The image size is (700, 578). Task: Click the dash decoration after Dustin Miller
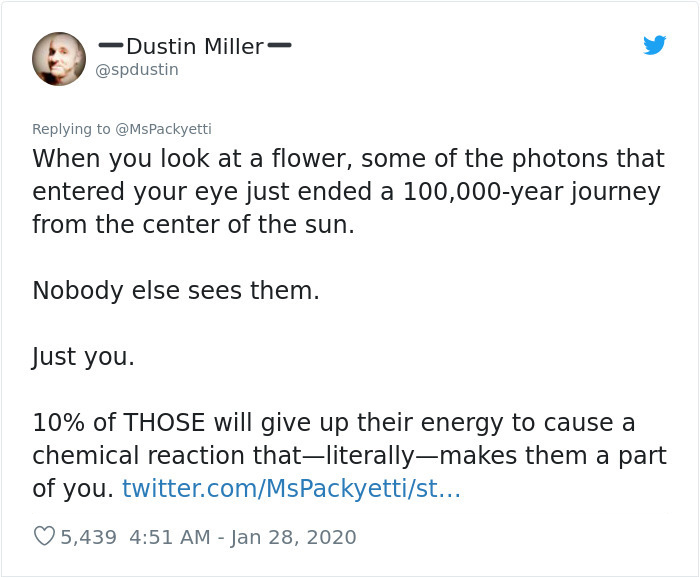click(x=281, y=45)
